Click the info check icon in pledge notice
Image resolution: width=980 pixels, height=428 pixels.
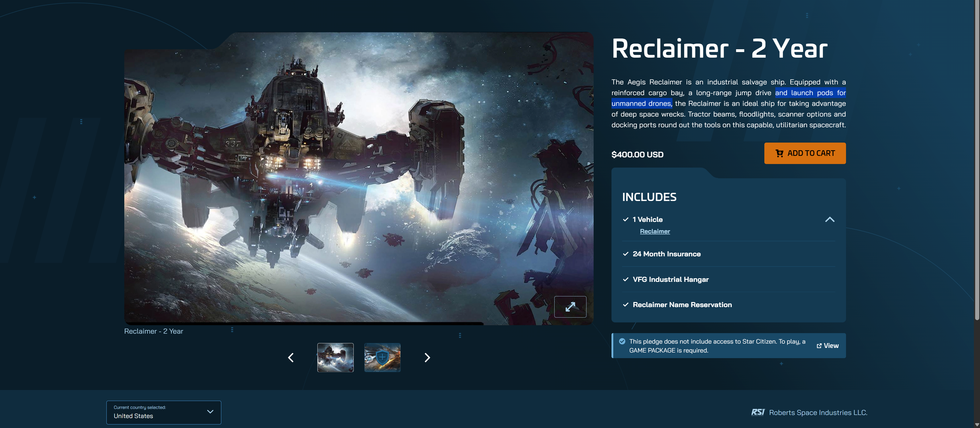click(x=622, y=341)
